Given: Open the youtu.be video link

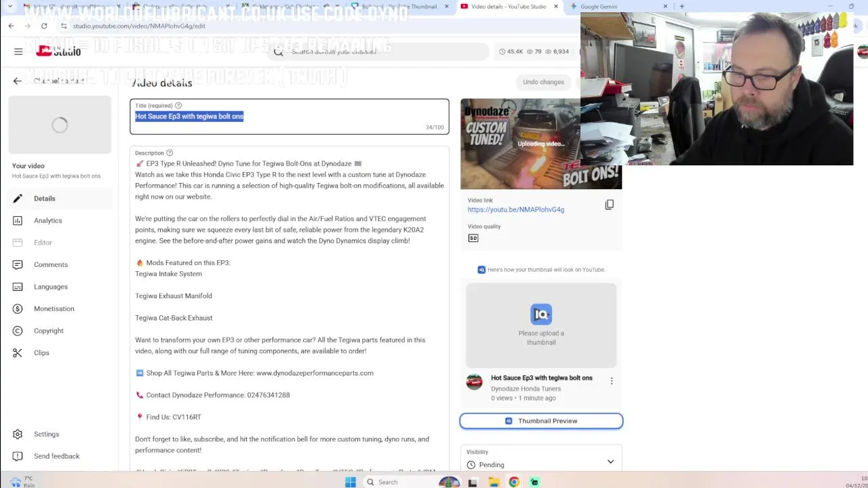Looking at the screenshot, I should 515,210.
